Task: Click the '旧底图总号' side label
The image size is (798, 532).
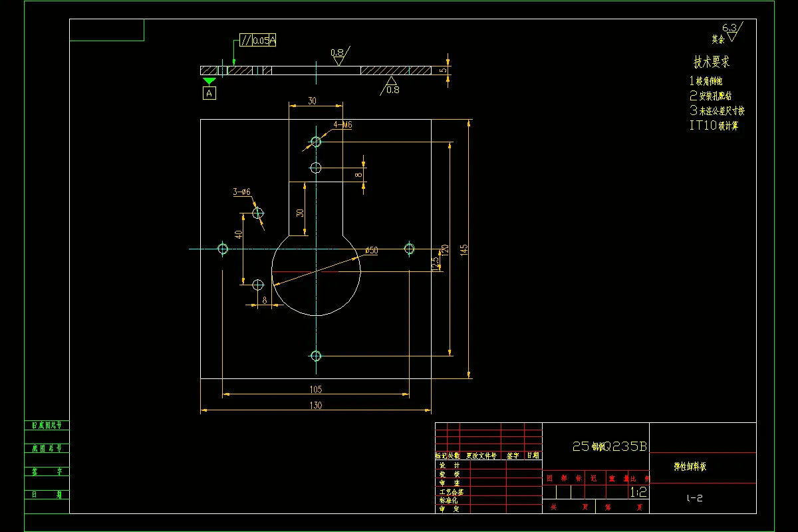Action: click(x=47, y=425)
